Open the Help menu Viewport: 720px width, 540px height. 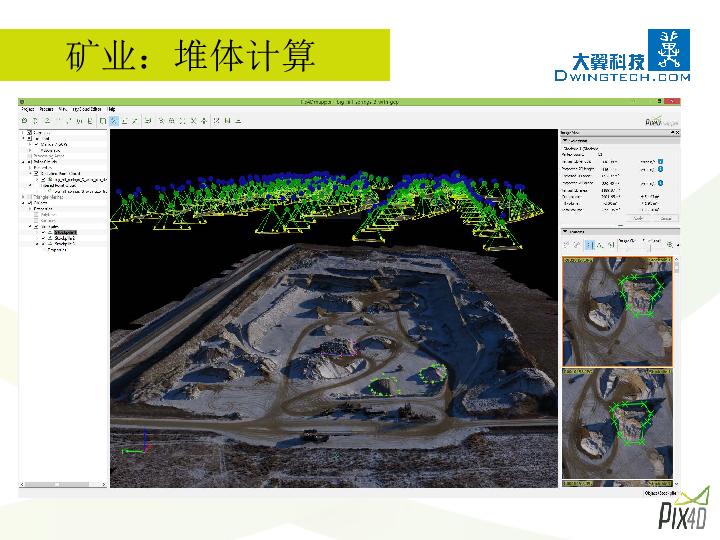pos(112,108)
